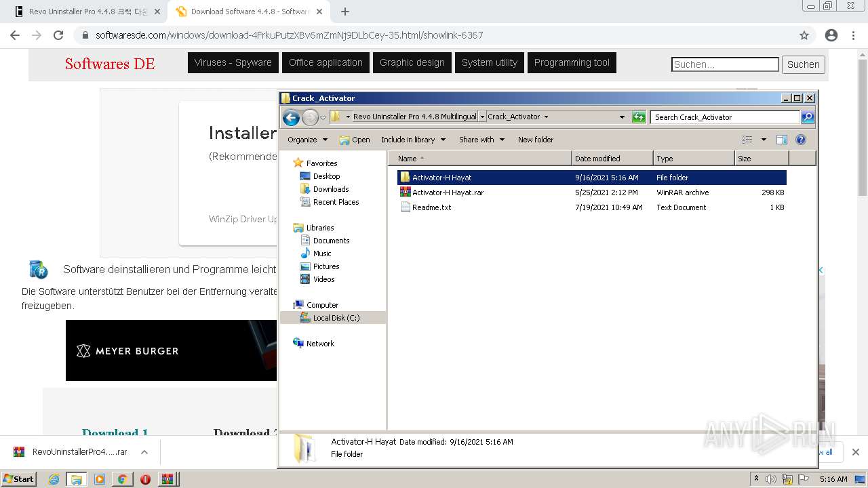Sort by the Size column header
This screenshot has width=868, height=488.
point(762,159)
